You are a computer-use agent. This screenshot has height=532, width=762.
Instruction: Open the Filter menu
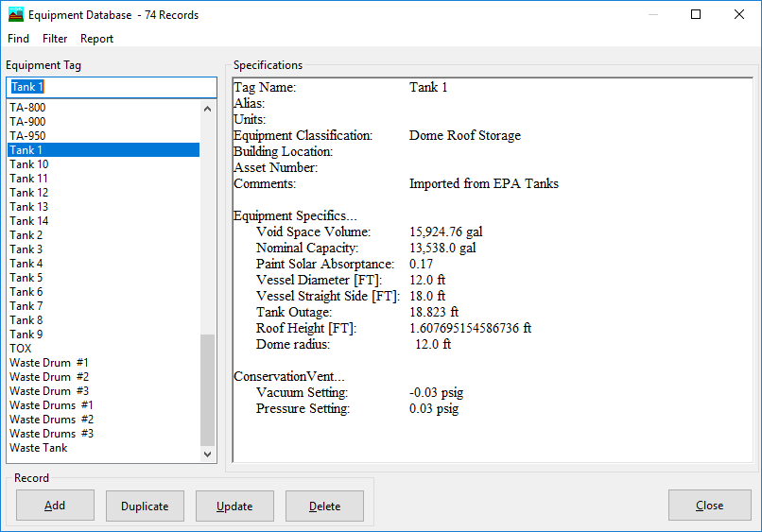55,39
